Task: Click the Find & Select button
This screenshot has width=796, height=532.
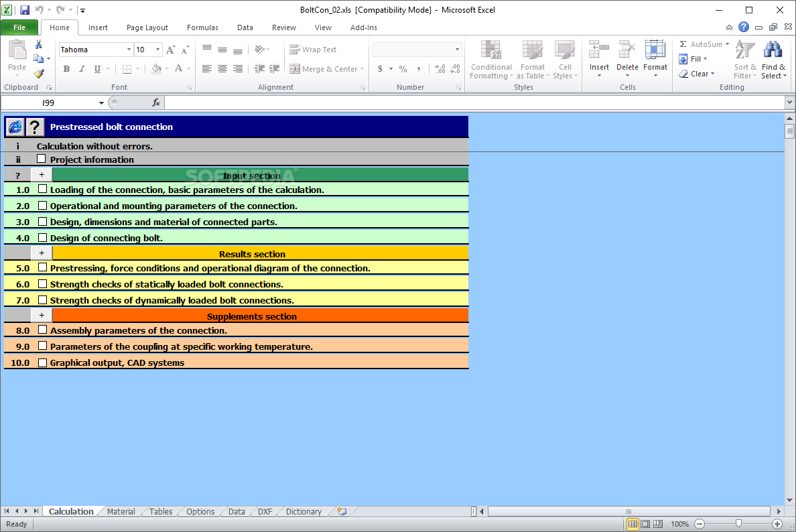Action: click(x=774, y=60)
